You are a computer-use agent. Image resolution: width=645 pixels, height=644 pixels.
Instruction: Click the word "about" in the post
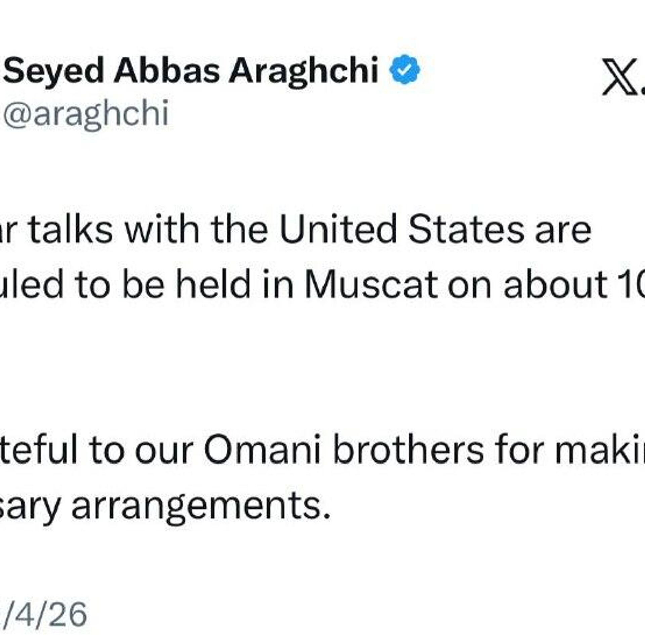tap(555, 285)
